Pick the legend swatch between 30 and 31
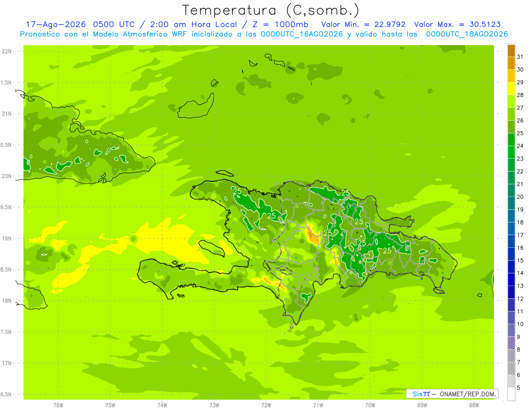This screenshot has width=532, height=411. point(511,63)
